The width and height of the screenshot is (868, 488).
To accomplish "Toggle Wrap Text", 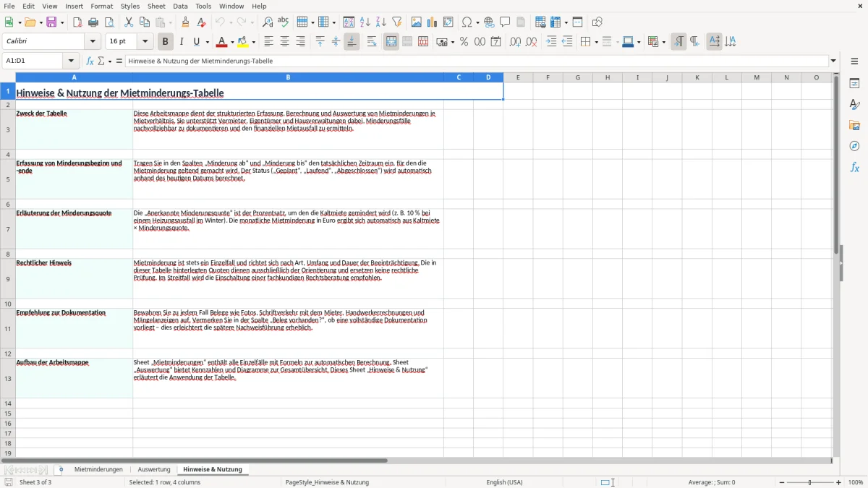I will pos(372,42).
